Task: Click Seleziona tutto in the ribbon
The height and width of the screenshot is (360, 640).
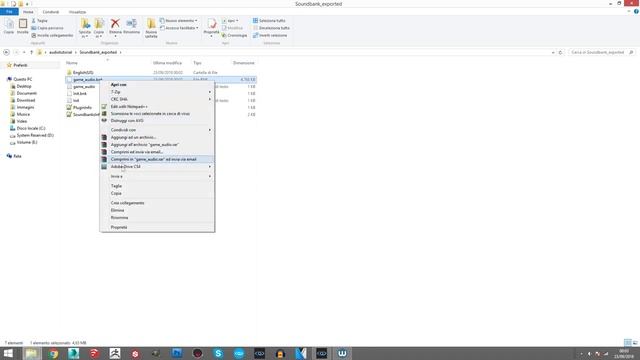Action: click(269, 20)
